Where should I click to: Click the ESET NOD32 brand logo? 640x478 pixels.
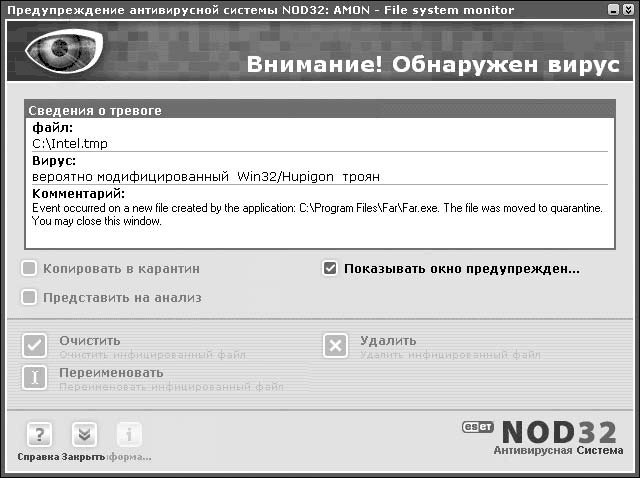545,431
